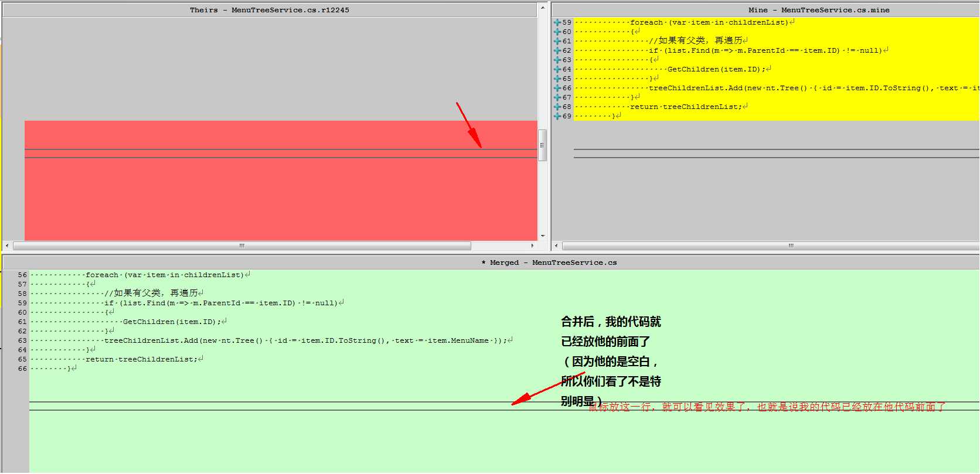The width and height of the screenshot is (980, 474).
Task: Click the Theirs pane vertical scrollbar thumb
Action: tap(543, 145)
